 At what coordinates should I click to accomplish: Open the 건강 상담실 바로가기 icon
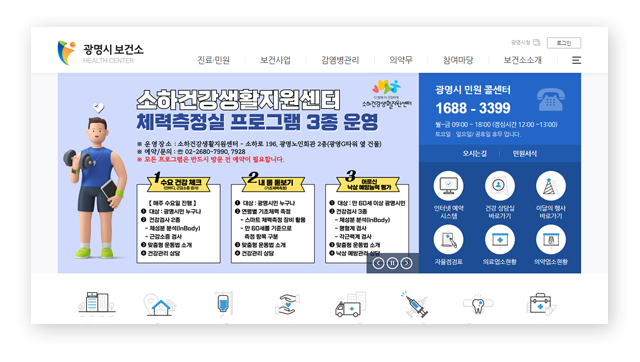coord(500,186)
